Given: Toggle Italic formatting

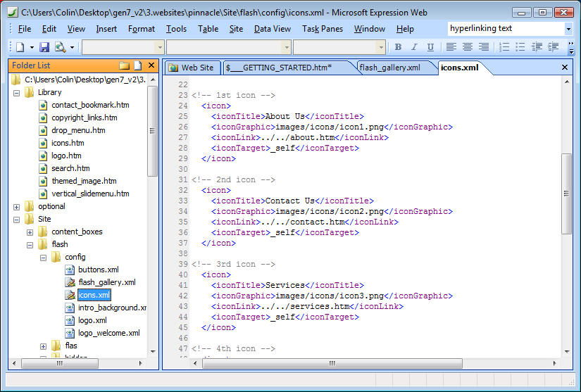Looking at the screenshot, I should coord(413,47).
